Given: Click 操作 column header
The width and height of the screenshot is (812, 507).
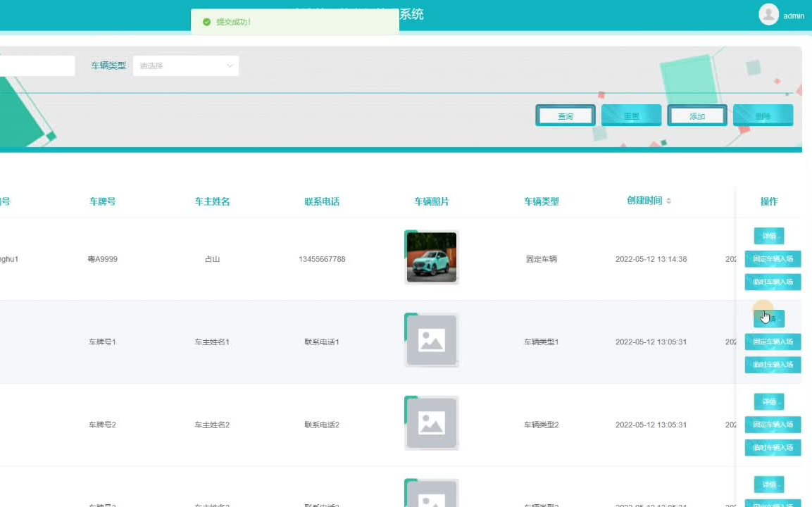Looking at the screenshot, I should (x=769, y=201).
